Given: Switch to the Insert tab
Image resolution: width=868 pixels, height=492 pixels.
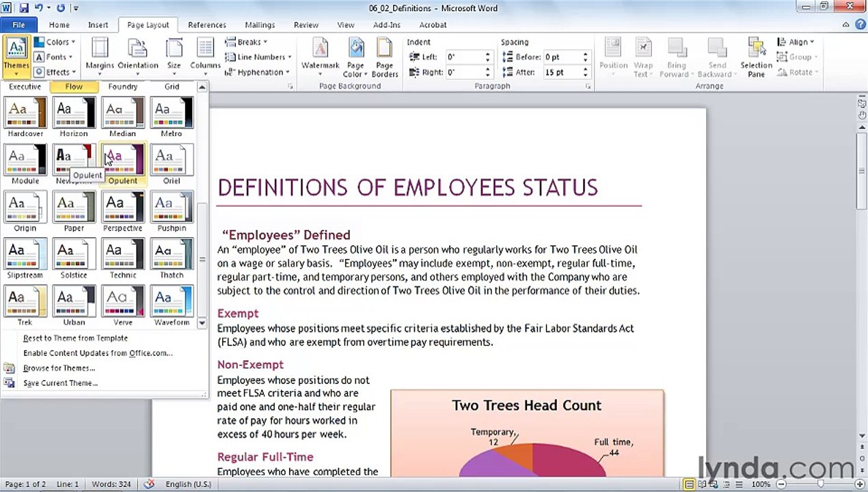Looking at the screenshot, I should 98,25.
